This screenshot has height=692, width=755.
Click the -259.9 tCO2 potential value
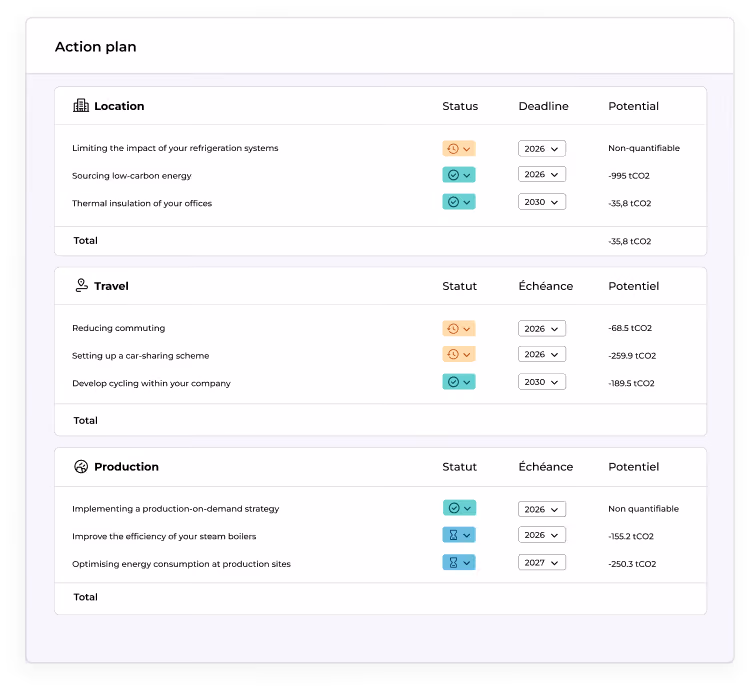coord(632,355)
